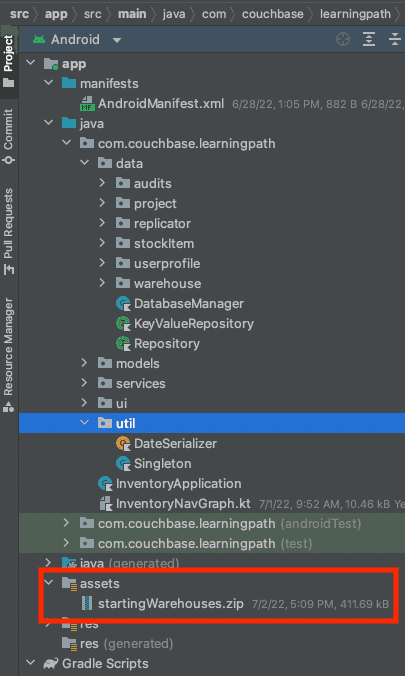Viewport: 405px width, 676px height.
Task: Click the Expand All toolbar icon
Action: pyautogui.click(x=369, y=40)
